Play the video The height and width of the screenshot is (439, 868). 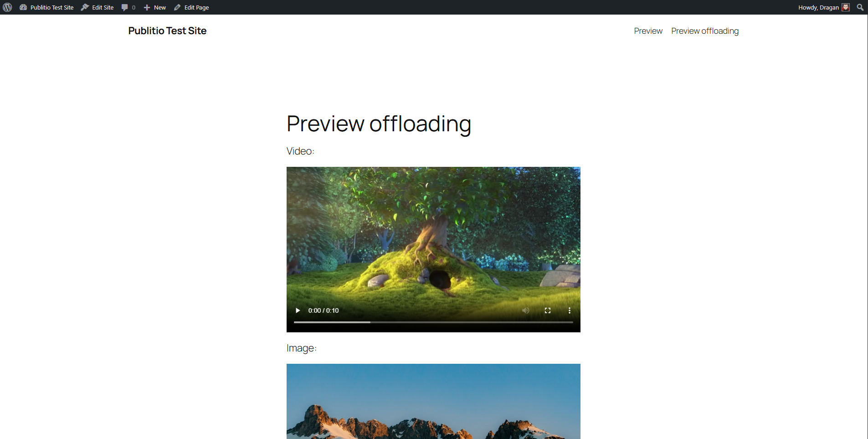(x=298, y=310)
